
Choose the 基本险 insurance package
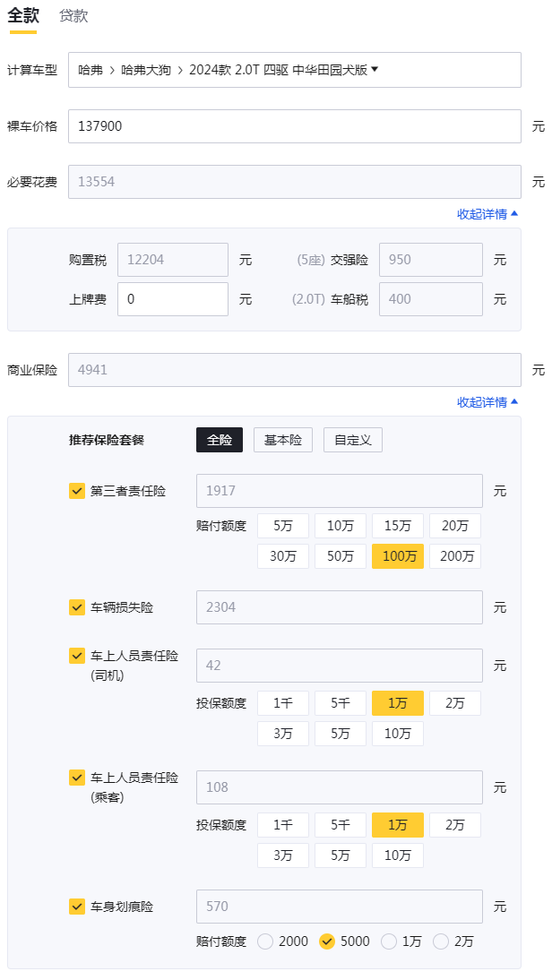(x=283, y=440)
